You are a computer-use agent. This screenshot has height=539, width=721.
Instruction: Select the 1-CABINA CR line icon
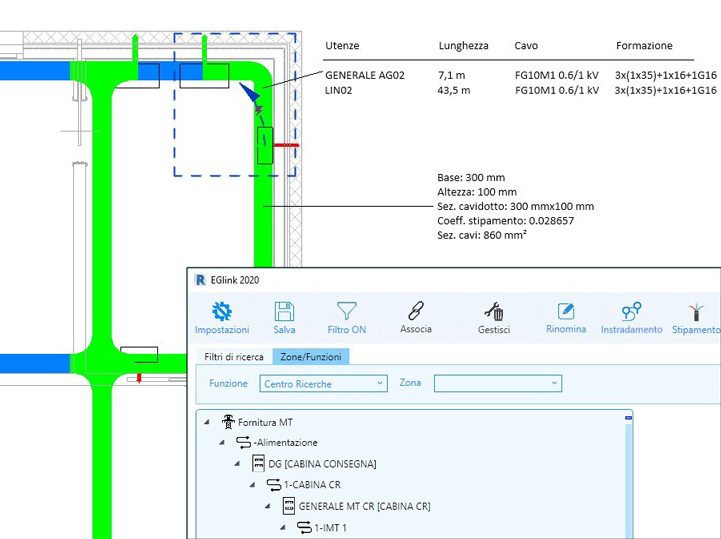click(274, 485)
